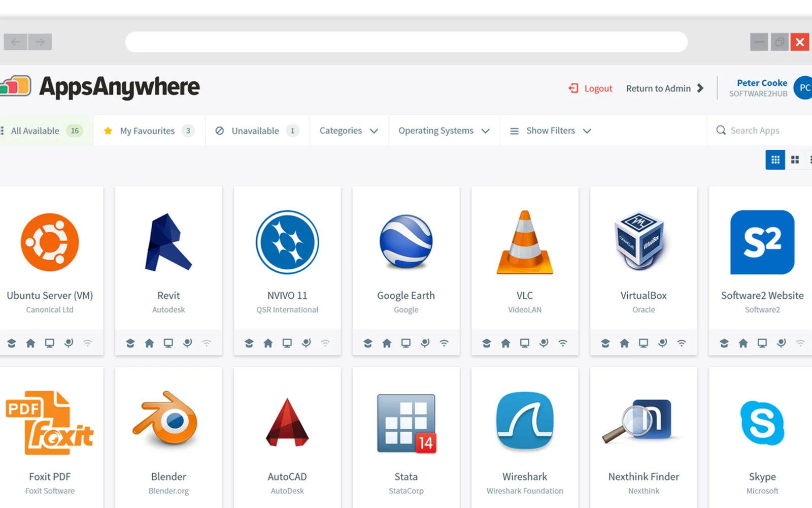Click the Canonical Ltd publisher text
Image resolution: width=812 pixels, height=508 pixels.
[x=50, y=309]
